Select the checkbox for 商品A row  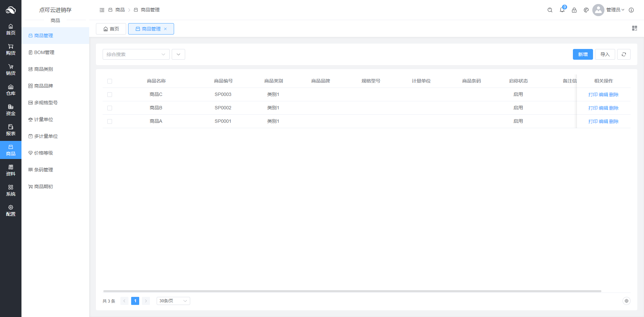coord(110,121)
